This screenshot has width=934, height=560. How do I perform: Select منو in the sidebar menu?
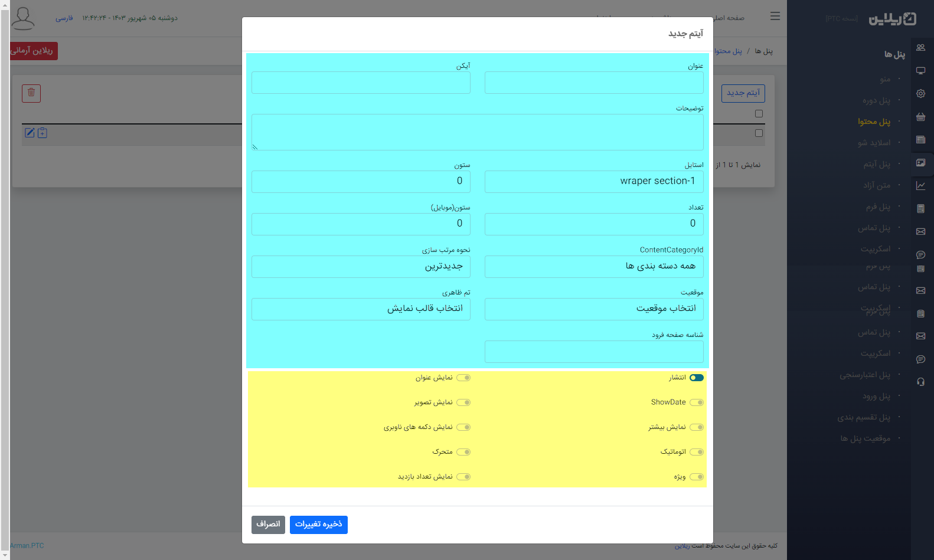click(885, 79)
